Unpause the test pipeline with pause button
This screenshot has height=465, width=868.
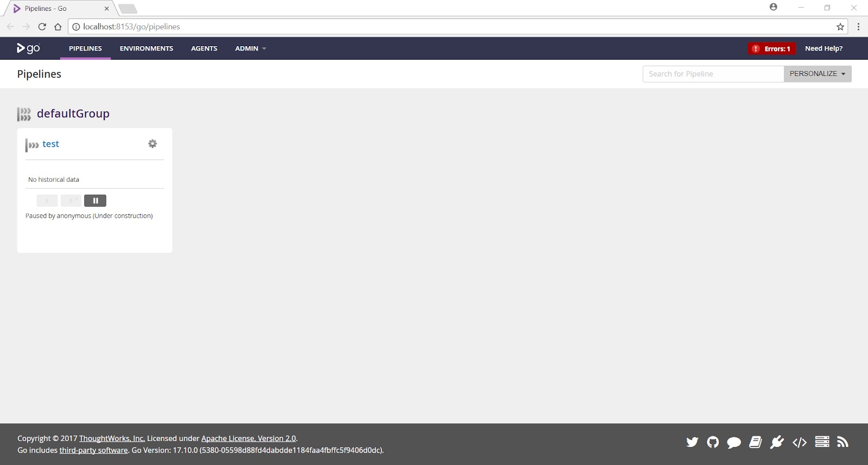point(95,201)
